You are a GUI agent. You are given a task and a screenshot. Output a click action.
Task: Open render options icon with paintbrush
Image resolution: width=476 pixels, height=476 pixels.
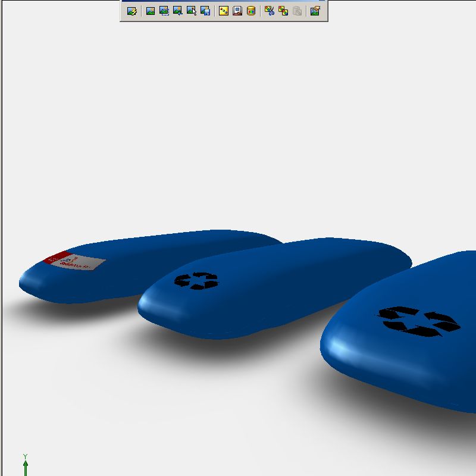[315, 11]
